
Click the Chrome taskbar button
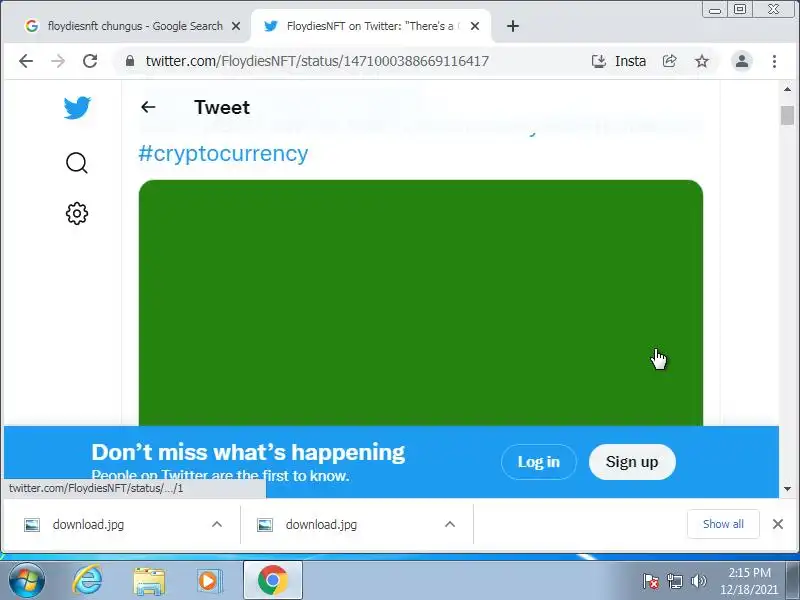tap(273, 580)
